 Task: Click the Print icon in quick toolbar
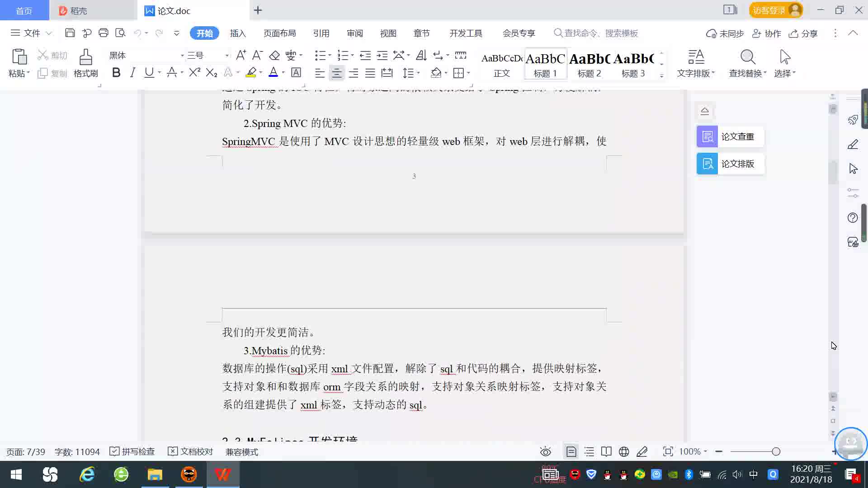(104, 33)
